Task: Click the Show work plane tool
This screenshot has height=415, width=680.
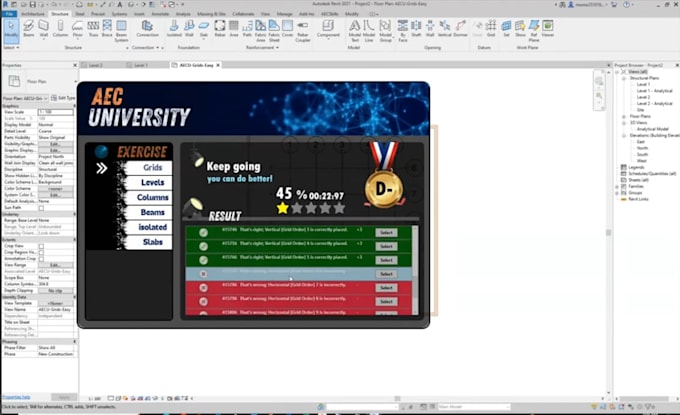Action: pos(520,29)
